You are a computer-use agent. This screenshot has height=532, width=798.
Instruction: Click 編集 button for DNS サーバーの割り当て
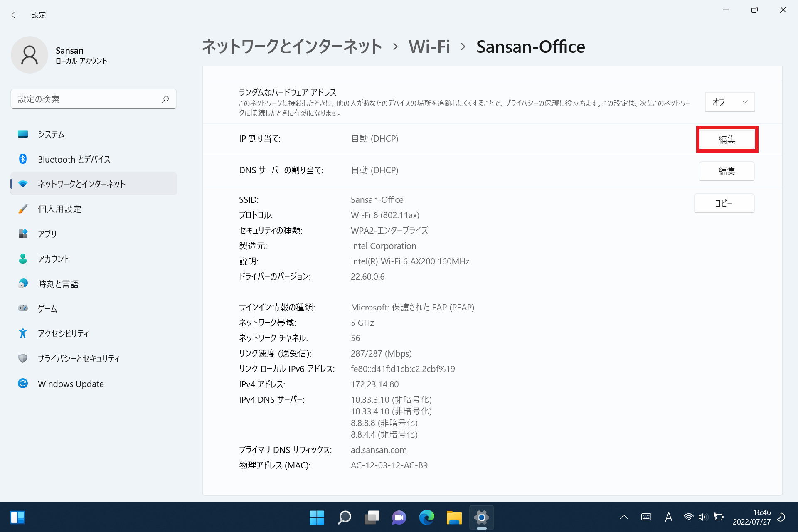coord(727,171)
